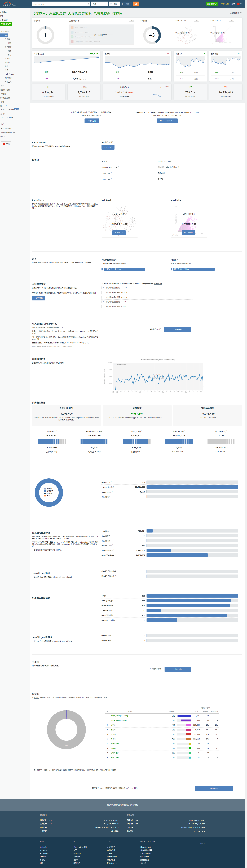
Task: Open YouTube link in footer
Action: [x=43, y=850]
